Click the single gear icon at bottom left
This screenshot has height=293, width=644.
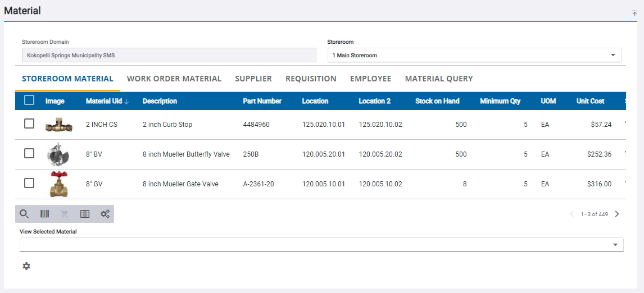[26, 266]
